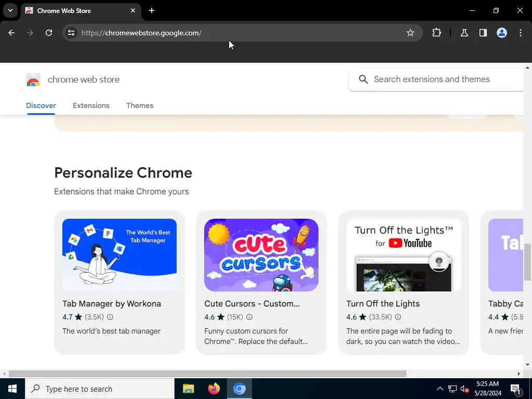Image resolution: width=532 pixels, height=399 pixels.
Task: Click the Personalize Chrome heading
Action: pos(123,172)
